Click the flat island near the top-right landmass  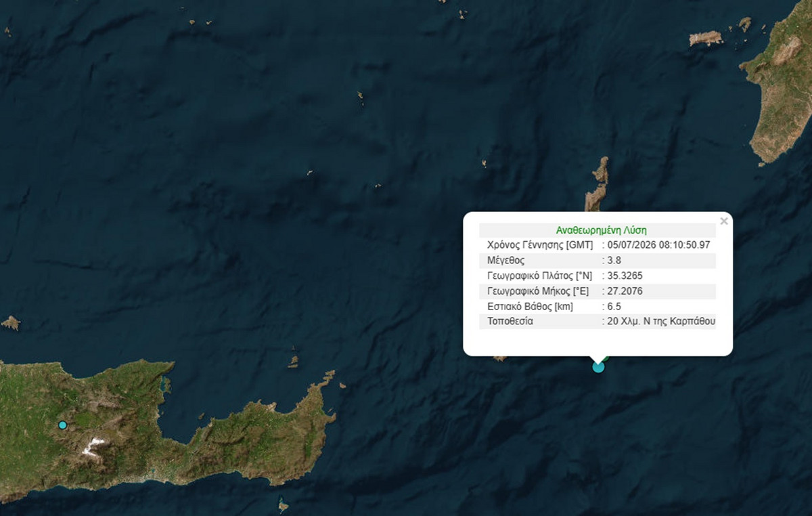point(706,38)
